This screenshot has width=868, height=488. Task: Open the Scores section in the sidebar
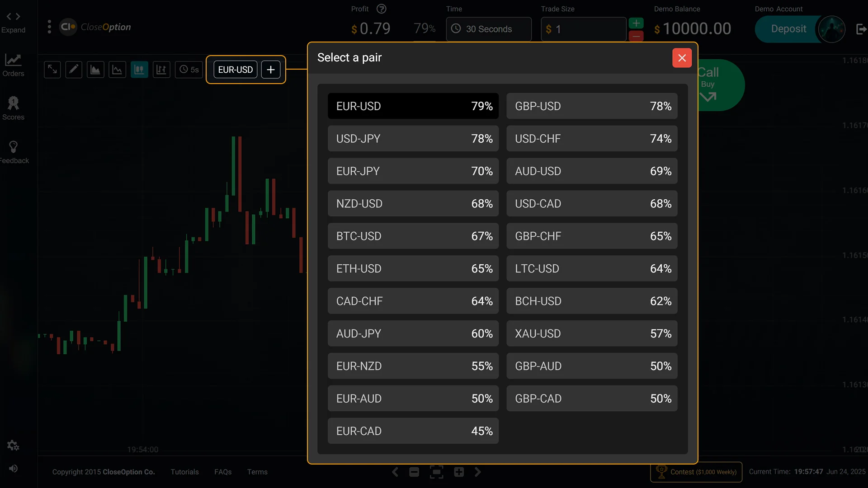[x=13, y=107]
